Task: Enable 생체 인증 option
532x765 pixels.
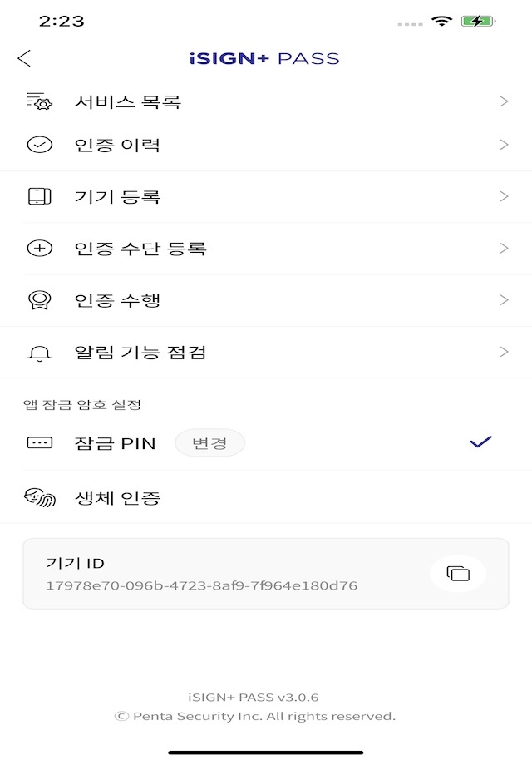Action: (x=117, y=498)
